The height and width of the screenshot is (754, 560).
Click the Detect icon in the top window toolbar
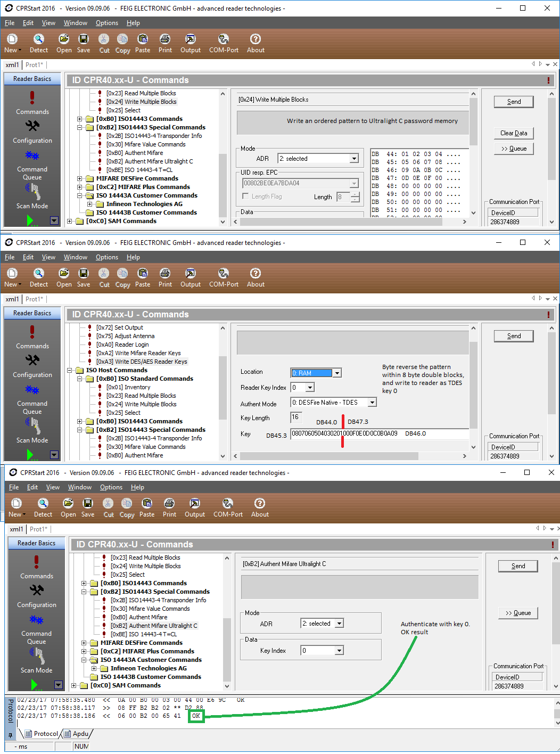(x=38, y=39)
